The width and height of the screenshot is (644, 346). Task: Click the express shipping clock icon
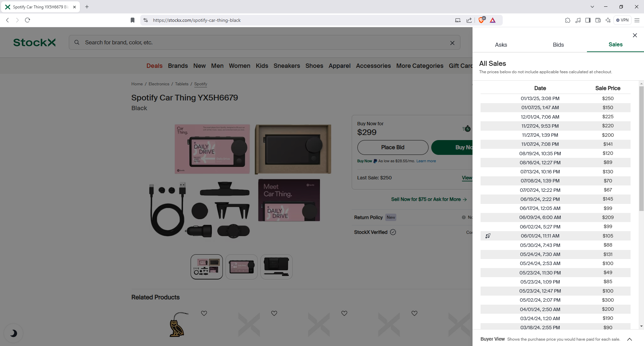(466, 129)
